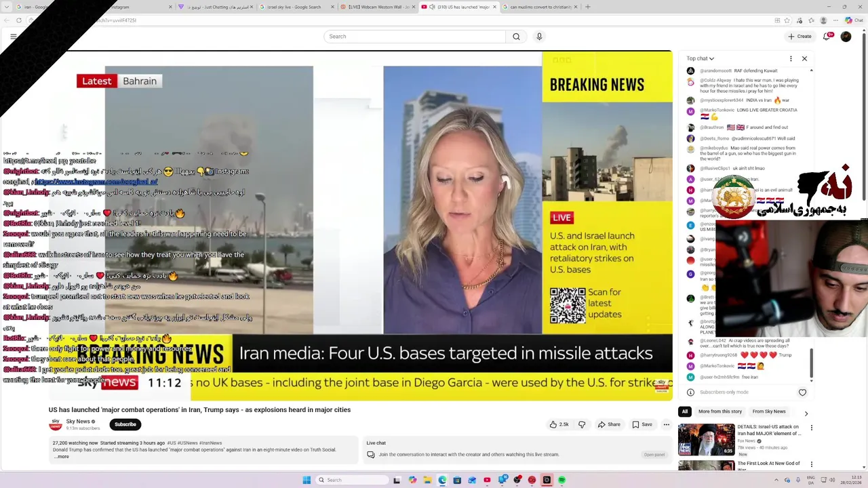
Task: Open a new browser tab
Action: (x=587, y=7)
